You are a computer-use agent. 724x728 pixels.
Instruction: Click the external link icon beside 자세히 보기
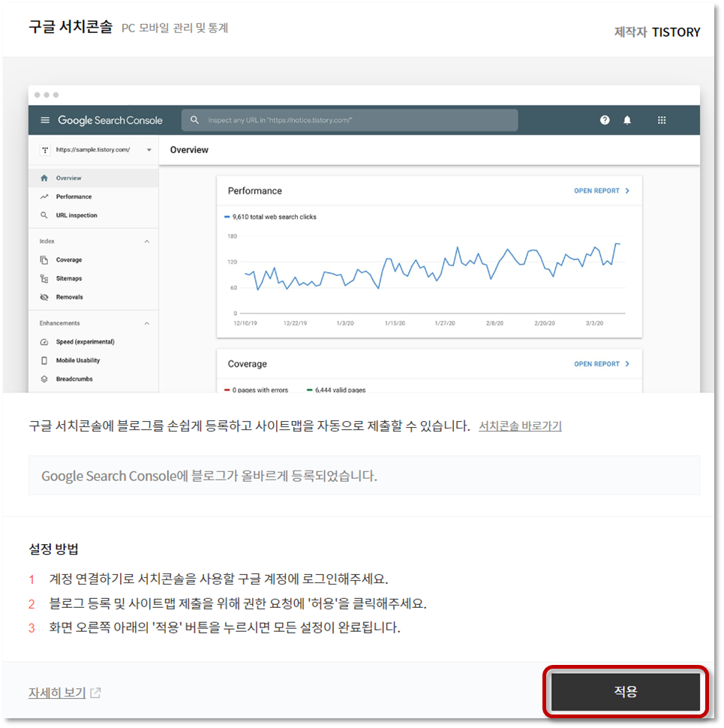pyautogui.click(x=95, y=692)
